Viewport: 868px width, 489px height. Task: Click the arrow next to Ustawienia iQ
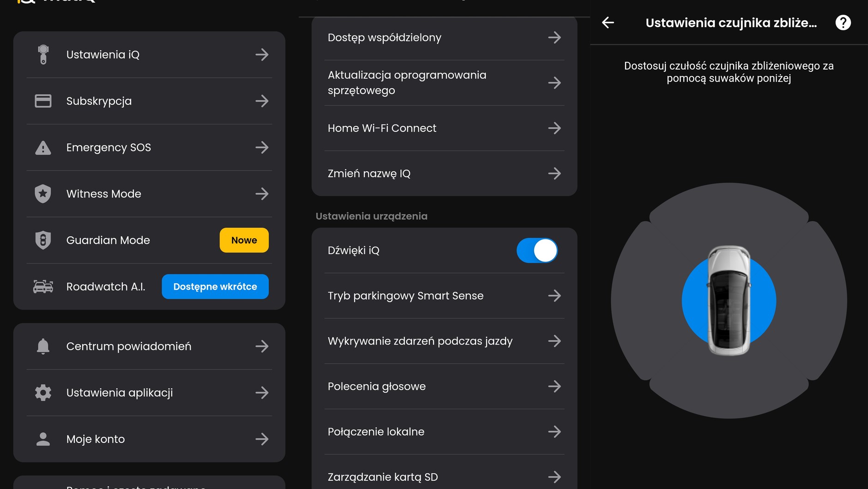click(262, 54)
